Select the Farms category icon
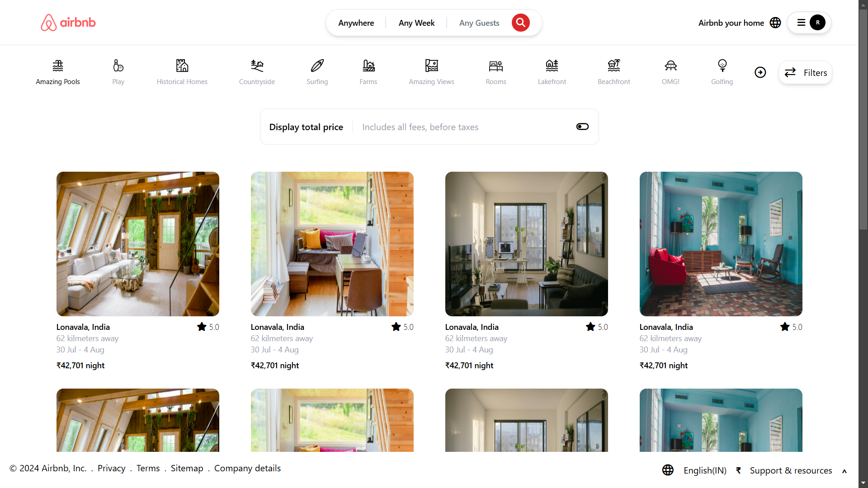868x488 pixels. point(368,66)
